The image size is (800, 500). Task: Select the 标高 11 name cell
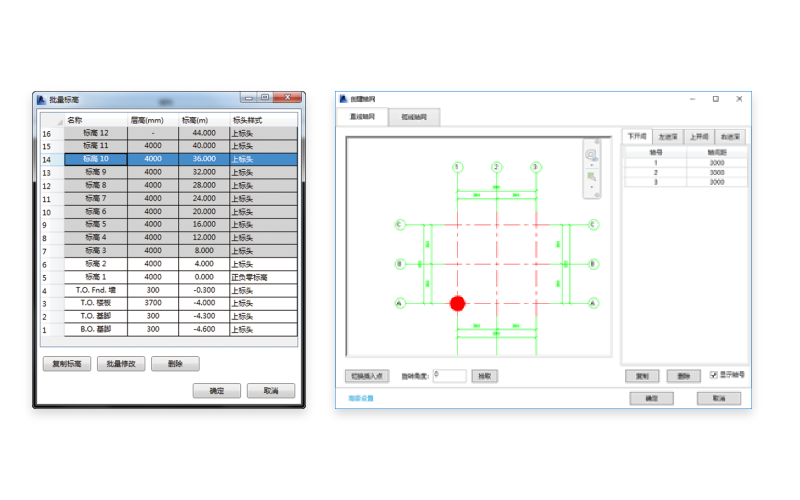[96, 146]
